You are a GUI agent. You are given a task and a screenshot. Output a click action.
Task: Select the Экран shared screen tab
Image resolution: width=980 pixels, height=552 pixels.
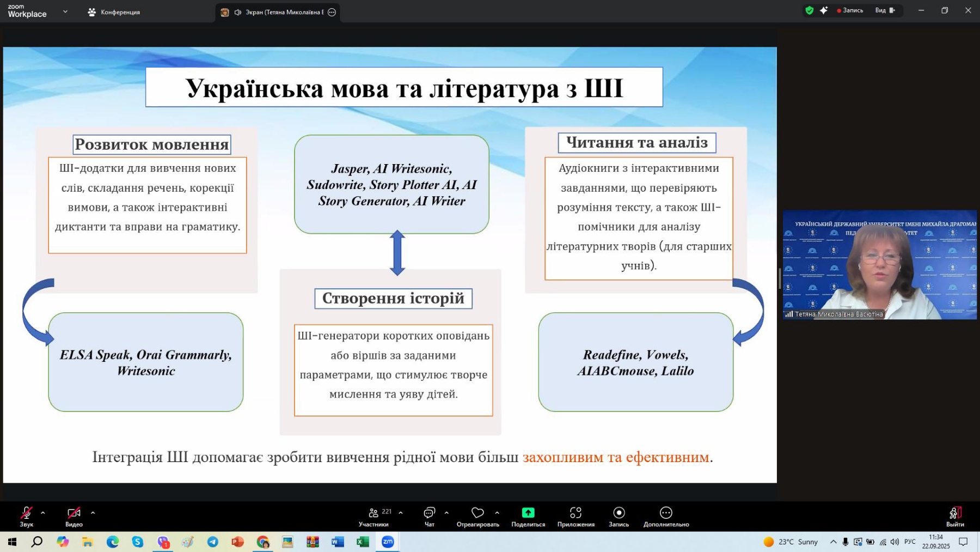[x=278, y=12]
